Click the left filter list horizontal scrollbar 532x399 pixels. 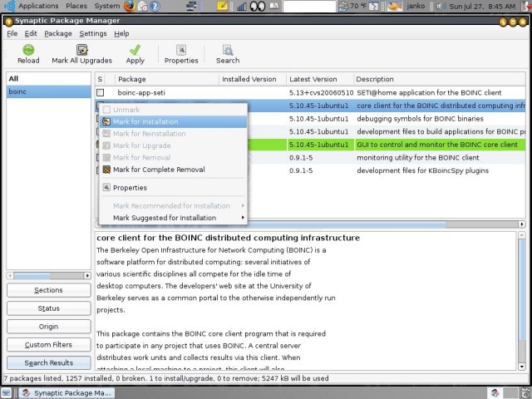coord(48,275)
